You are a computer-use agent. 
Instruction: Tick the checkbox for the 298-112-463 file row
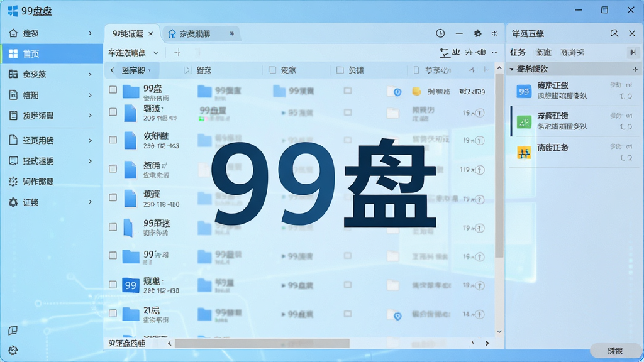(x=113, y=140)
